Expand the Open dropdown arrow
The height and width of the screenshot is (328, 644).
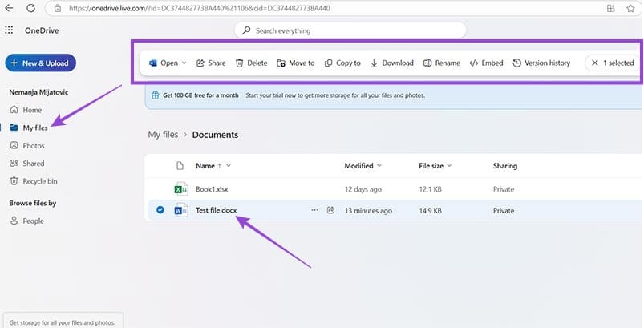coord(184,63)
